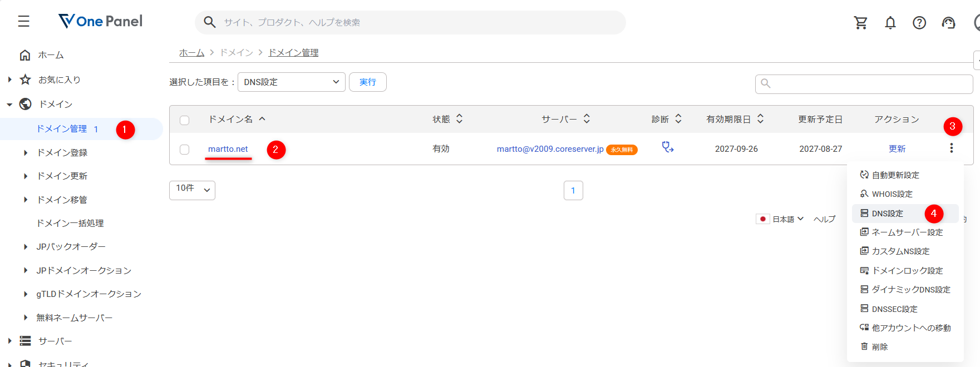Expand ドメイン登録 submenu
980x367 pixels.
[x=26, y=152]
